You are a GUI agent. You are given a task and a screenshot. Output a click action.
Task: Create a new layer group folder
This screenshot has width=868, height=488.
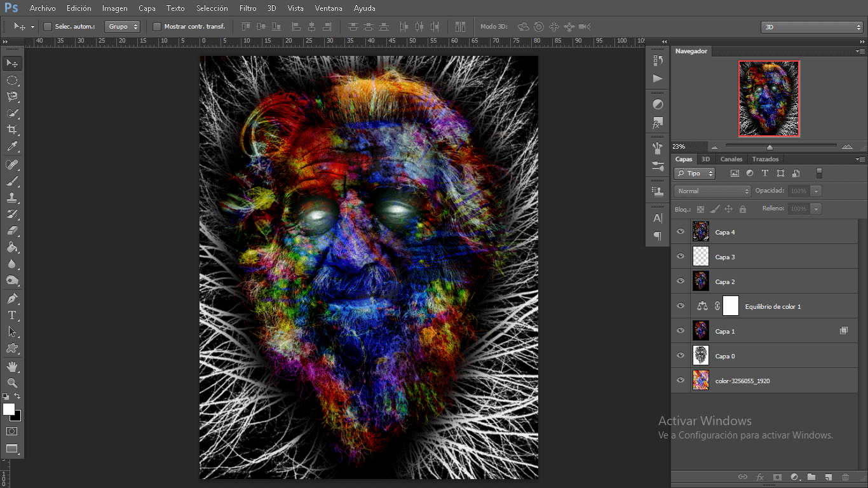[x=811, y=477]
